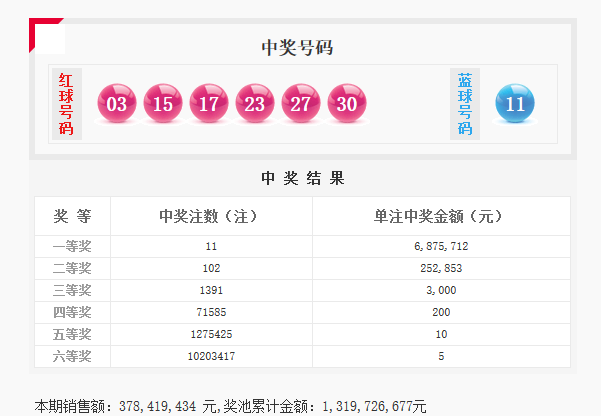Viewport: 601px width, 416px height.
Task: Click the red ball numbered 27
Action: tap(301, 104)
